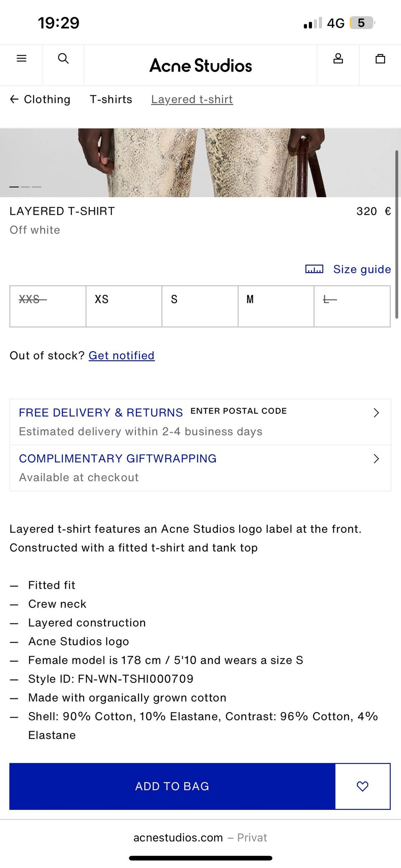The height and width of the screenshot is (868, 401).
Task: Tap the Acne Studios logo
Action: [200, 66]
